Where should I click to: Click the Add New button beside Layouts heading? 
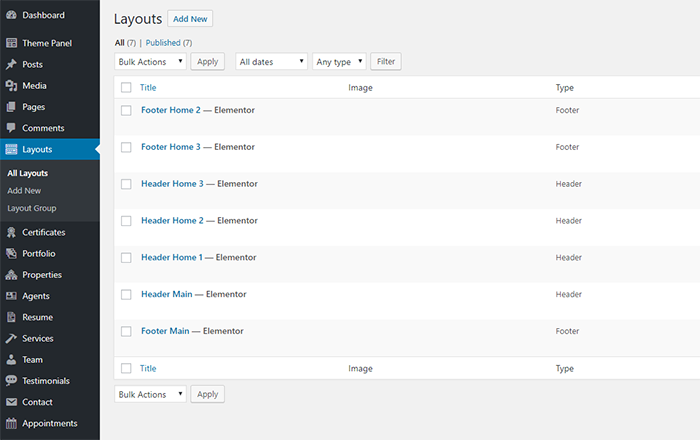[190, 19]
